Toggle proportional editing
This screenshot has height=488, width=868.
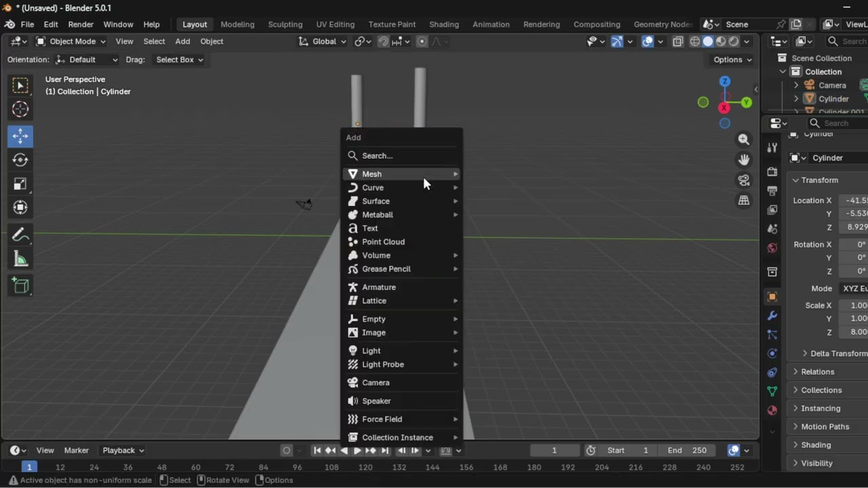click(x=422, y=41)
